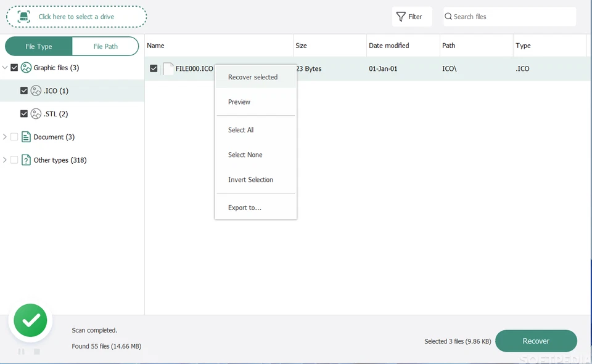Click the drive selector icon
This screenshot has height=364, width=592.
point(23,17)
